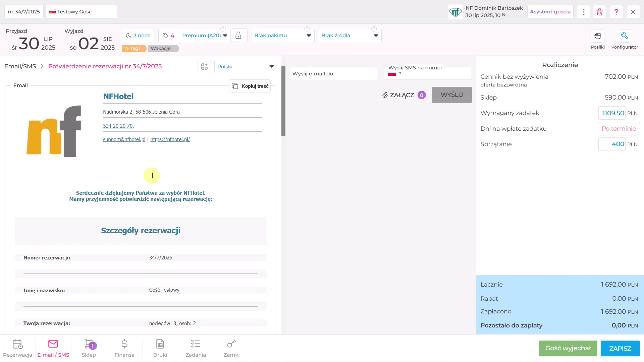The image size is (644, 362).
Task: Click the lock icon next to room selector
Action: tap(238, 35)
